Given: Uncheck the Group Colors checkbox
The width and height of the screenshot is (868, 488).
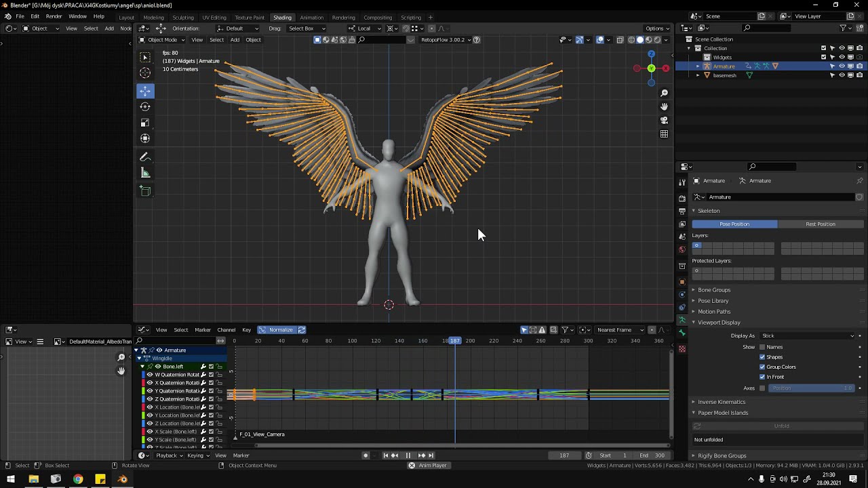Looking at the screenshot, I should click(x=762, y=367).
